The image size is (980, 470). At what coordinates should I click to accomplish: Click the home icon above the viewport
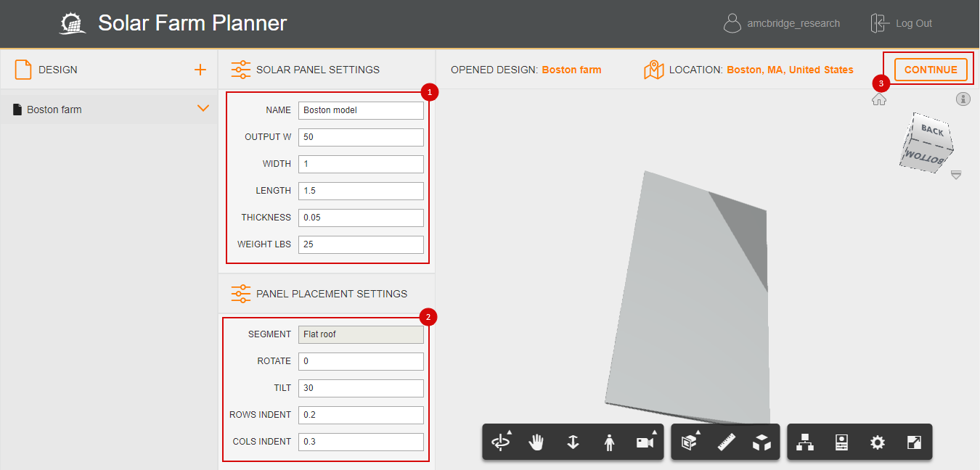(x=879, y=99)
